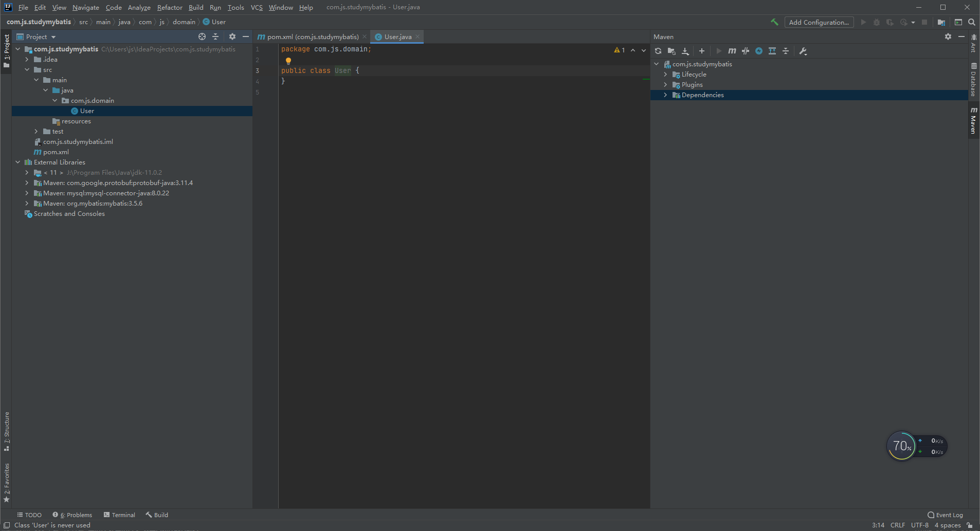
Task: Open the TODO tool window
Action: (x=29, y=515)
